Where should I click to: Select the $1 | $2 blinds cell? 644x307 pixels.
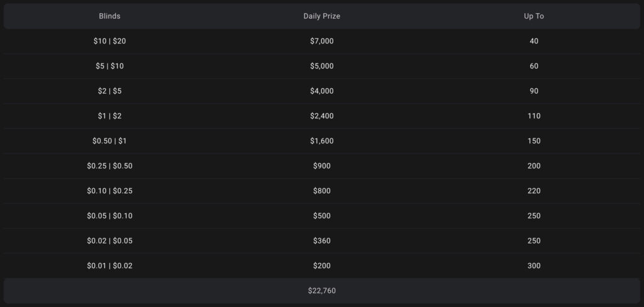[x=109, y=116]
